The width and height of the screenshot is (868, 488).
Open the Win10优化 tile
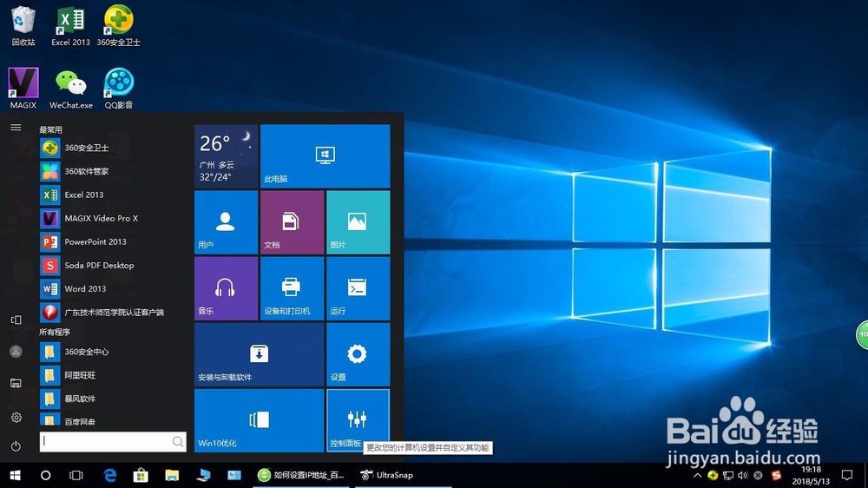tap(259, 420)
